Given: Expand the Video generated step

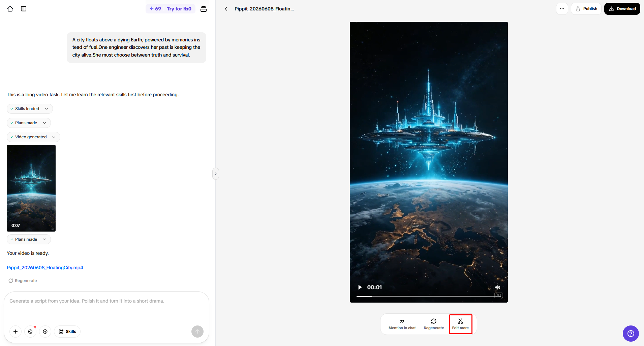Looking at the screenshot, I should coord(33,137).
